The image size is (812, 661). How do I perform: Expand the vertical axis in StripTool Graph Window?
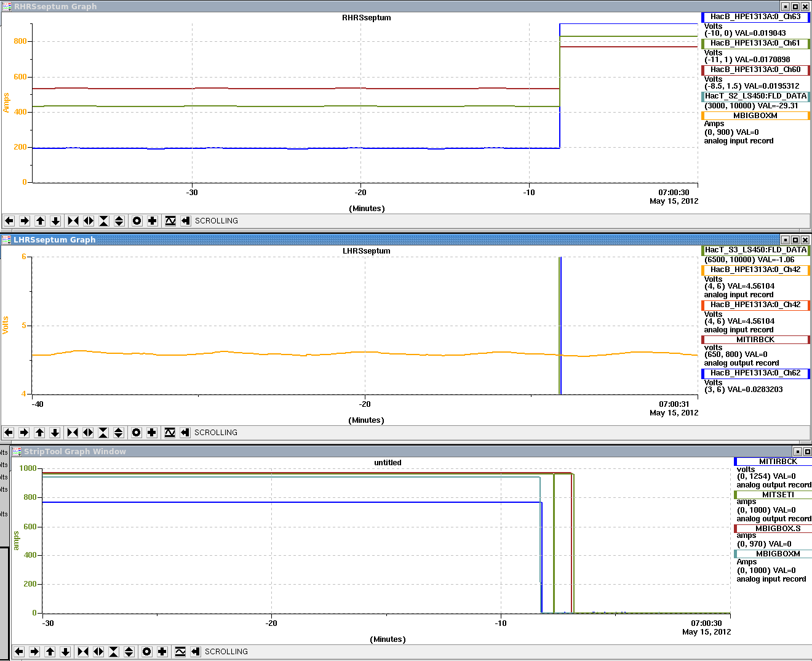(129, 651)
